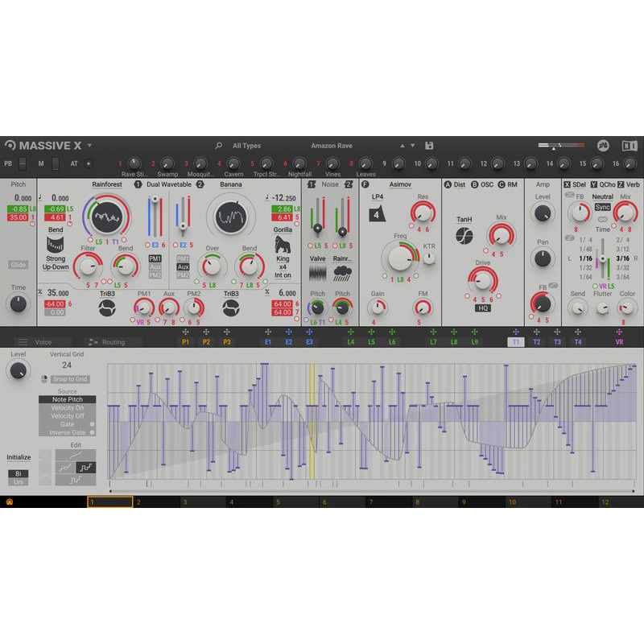Click the move handle above VR

pyautogui.click(x=619, y=332)
